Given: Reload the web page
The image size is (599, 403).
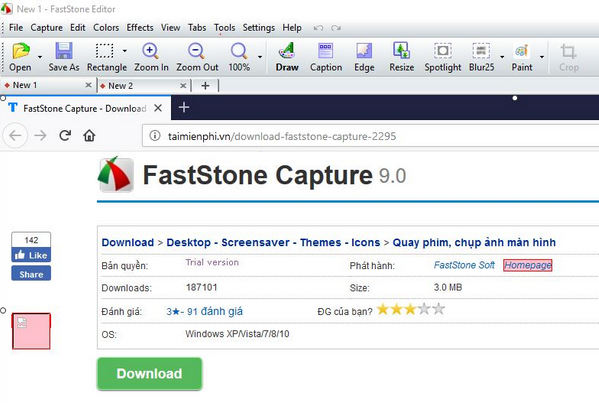Looking at the screenshot, I should point(65,135).
